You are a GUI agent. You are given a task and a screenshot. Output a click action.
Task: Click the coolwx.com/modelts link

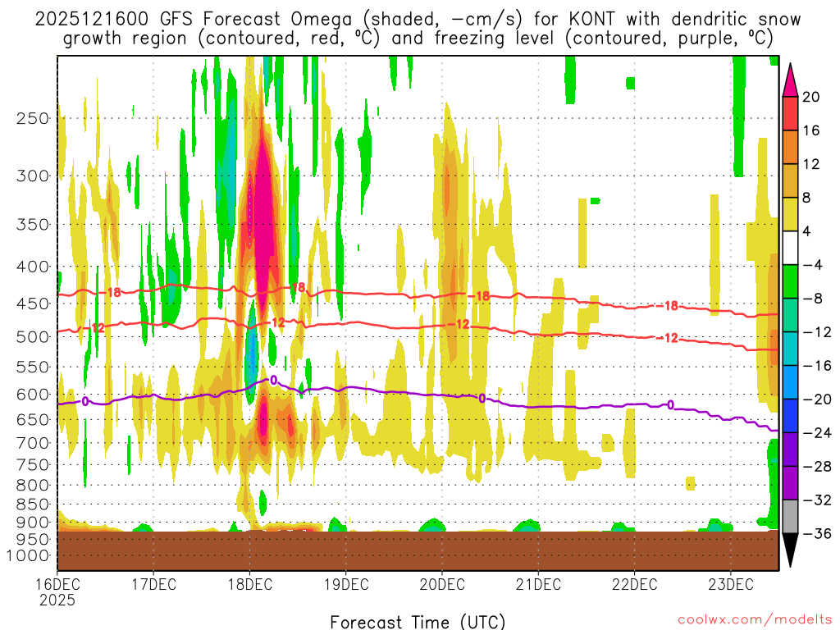[x=755, y=620]
